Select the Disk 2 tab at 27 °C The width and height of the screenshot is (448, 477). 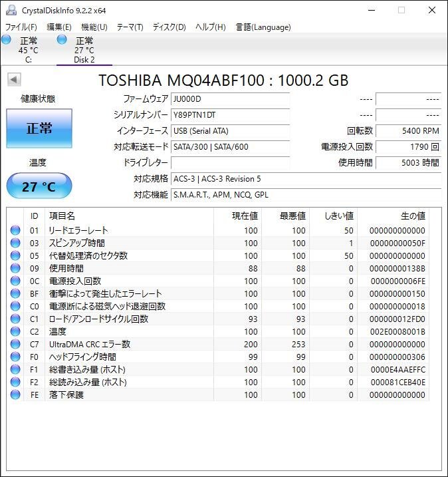[x=84, y=50]
